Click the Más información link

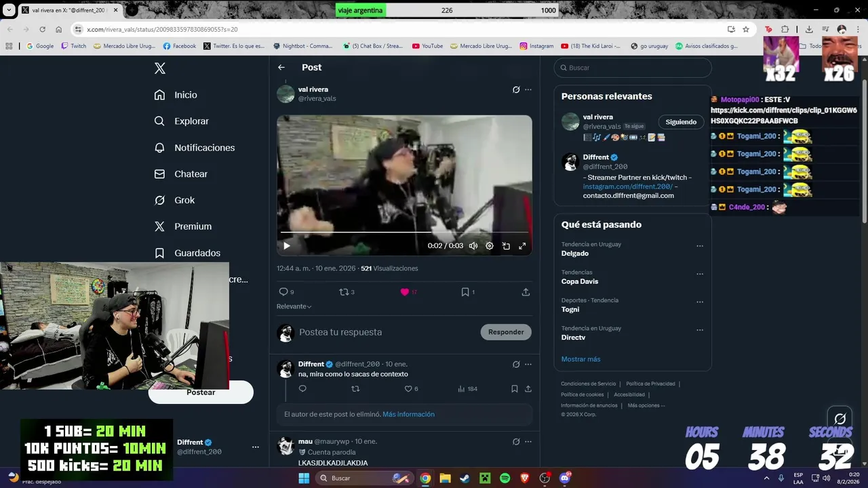tap(408, 414)
